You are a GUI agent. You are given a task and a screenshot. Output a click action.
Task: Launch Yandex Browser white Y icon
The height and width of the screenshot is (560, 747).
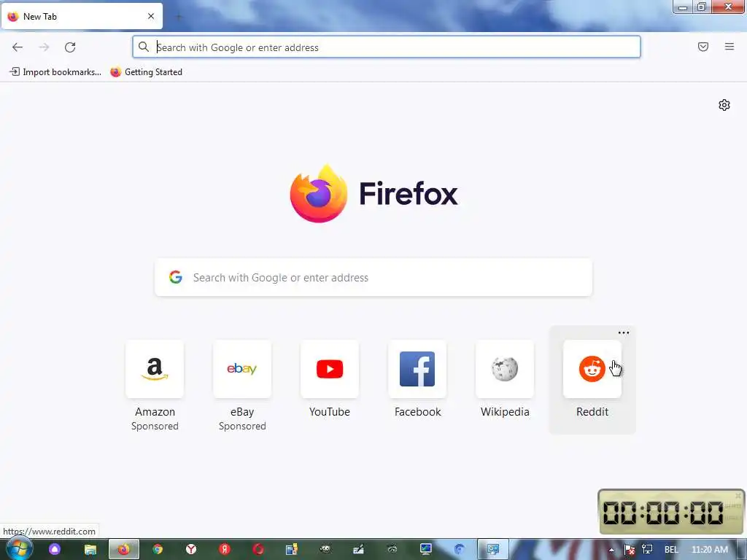click(x=191, y=550)
